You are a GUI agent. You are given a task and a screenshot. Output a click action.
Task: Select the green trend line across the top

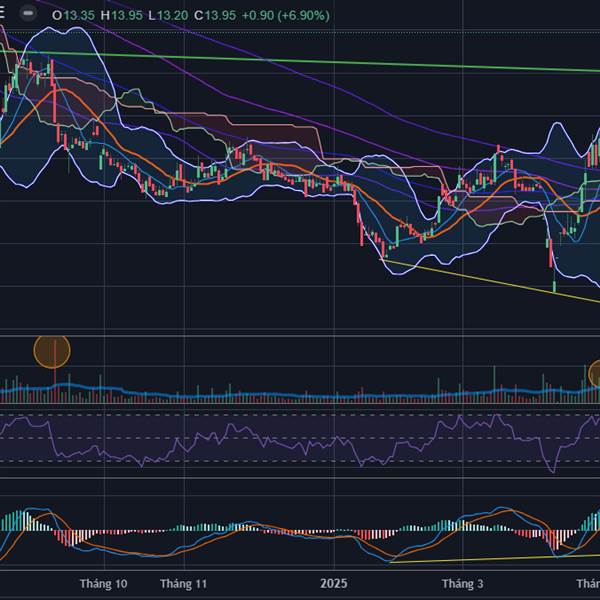click(x=300, y=61)
